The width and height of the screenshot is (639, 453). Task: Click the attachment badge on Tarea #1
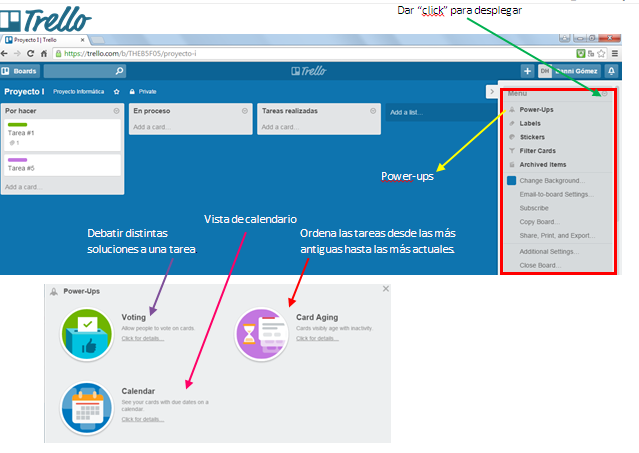tap(14, 143)
